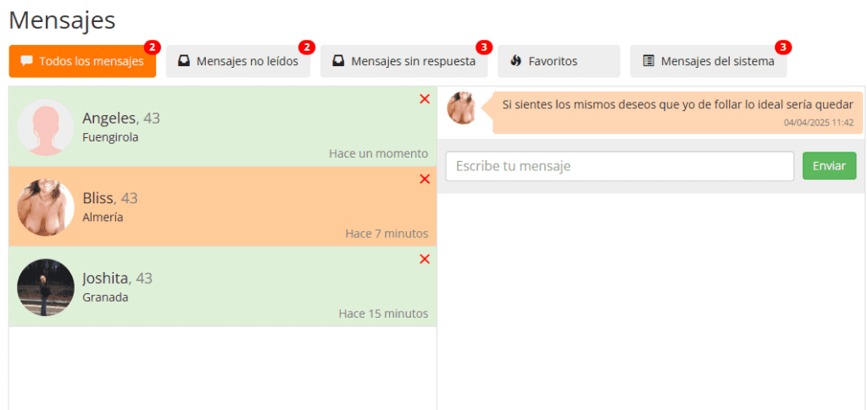Click the sender avatar beside the chat message

(462, 108)
